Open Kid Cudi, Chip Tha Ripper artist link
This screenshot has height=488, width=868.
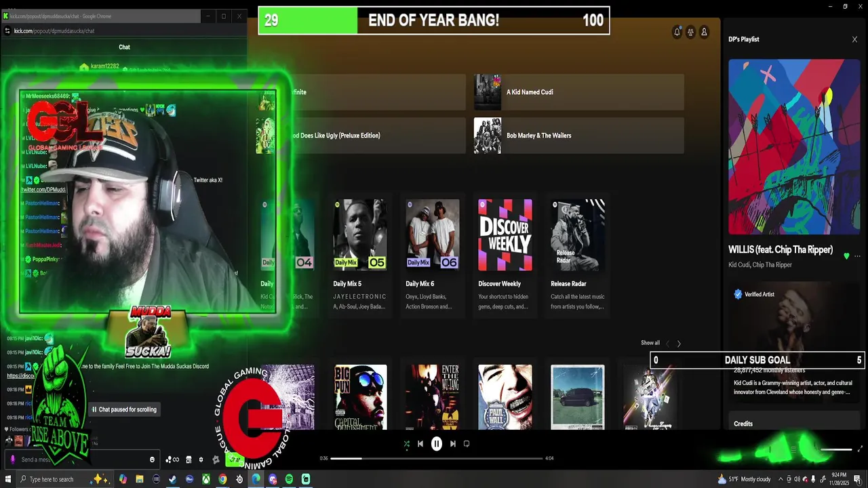[x=760, y=265]
